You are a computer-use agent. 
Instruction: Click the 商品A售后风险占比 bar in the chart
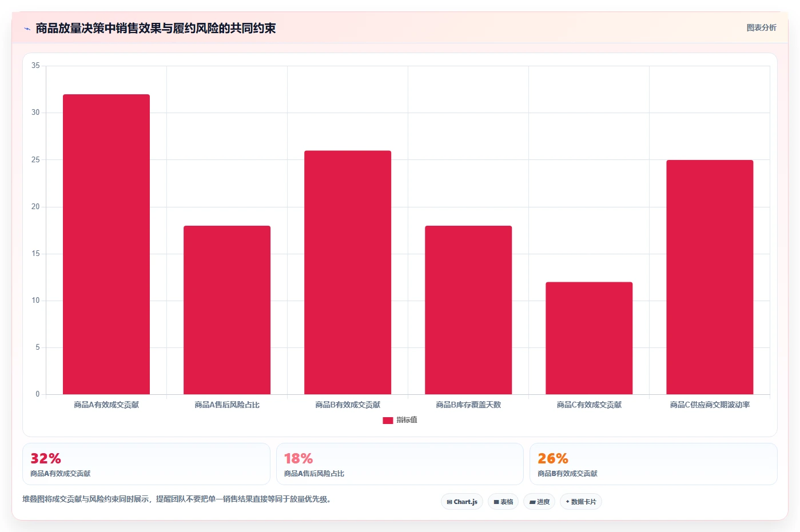coord(227,310)
